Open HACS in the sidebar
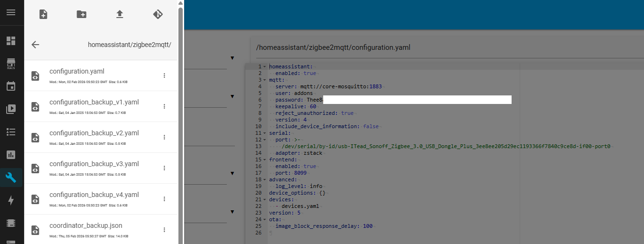The height and width of the screenshot is (244, 644). coord(11,64)
